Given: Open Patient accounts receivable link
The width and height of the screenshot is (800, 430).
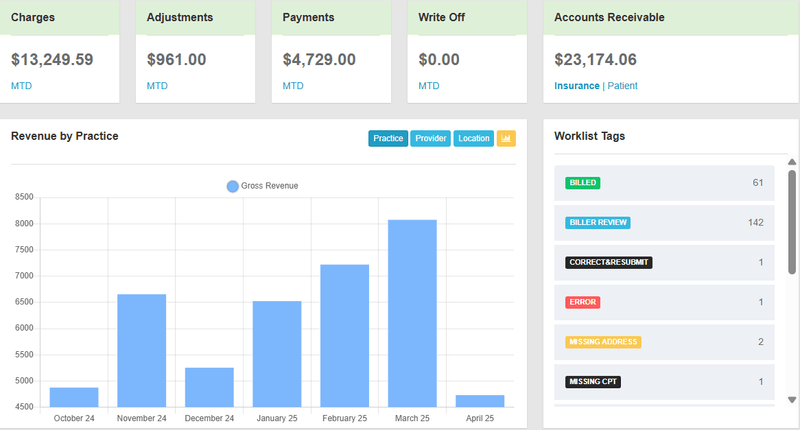Looking at the screenshot, I should click(622, 86).
